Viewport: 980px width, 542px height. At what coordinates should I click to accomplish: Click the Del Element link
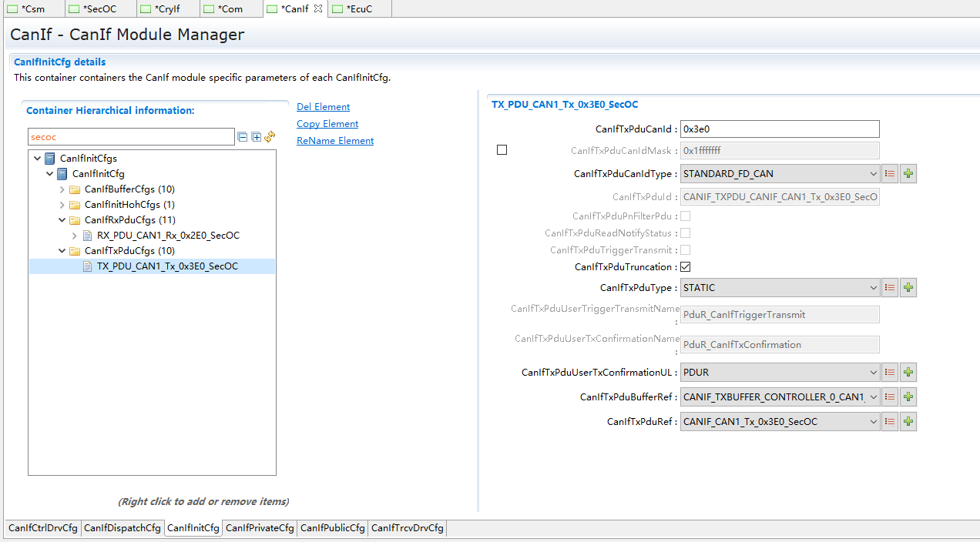pyautogui.click(x=323, y=107)
